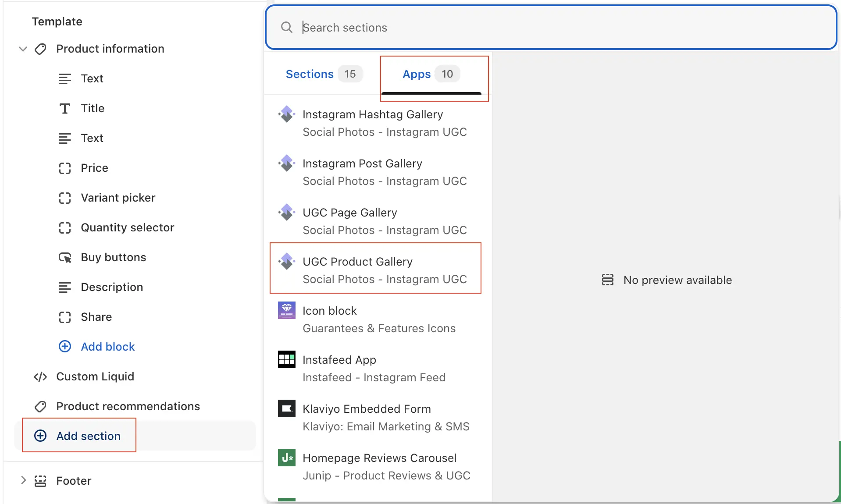Click the Add section plus icon
The height and width of the screenshot is (504, 841).
click(40, 436)
